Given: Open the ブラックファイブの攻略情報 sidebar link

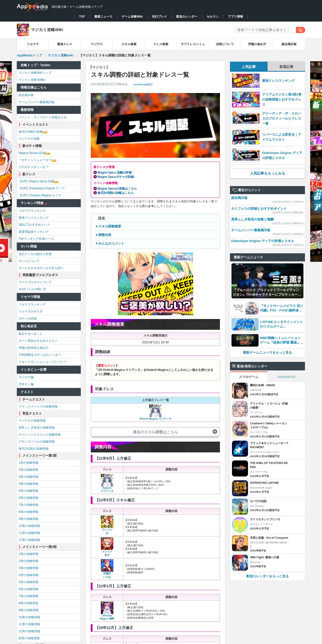Looking at the screenshot, I should [38, 407].
